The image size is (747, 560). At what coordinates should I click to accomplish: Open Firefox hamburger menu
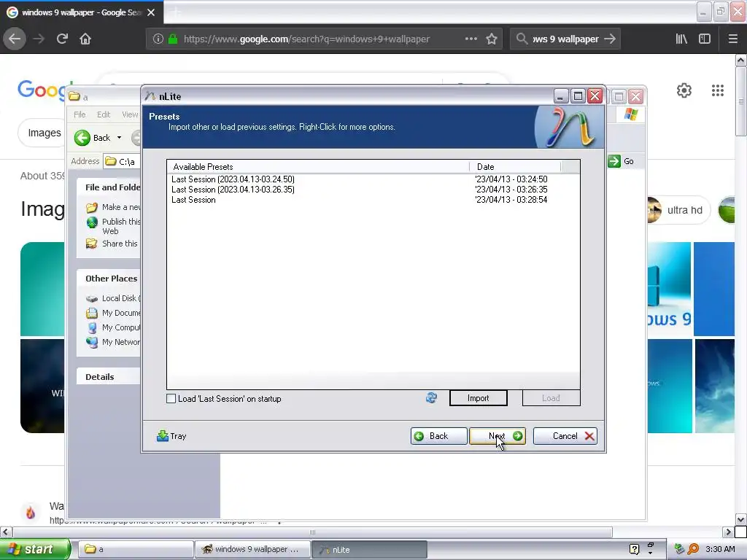733,39
